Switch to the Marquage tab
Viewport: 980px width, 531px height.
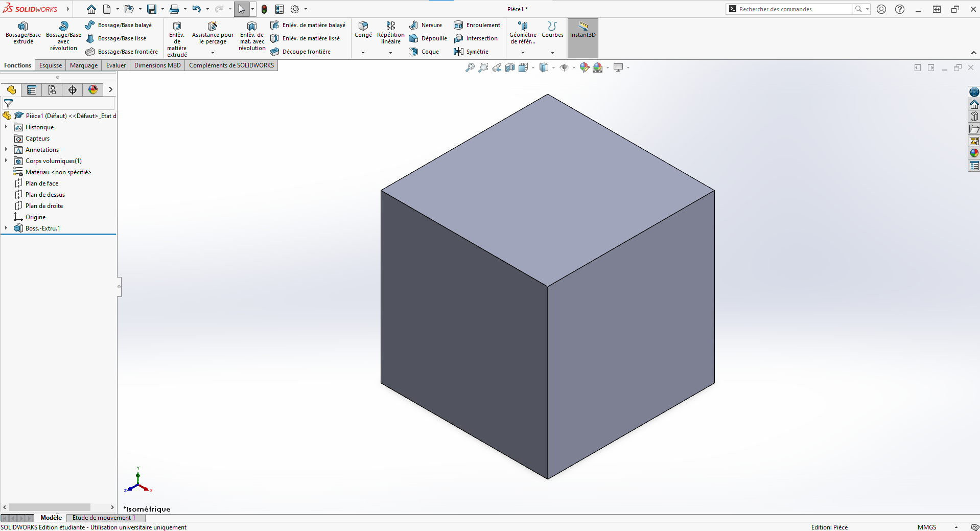pos(84,65)
